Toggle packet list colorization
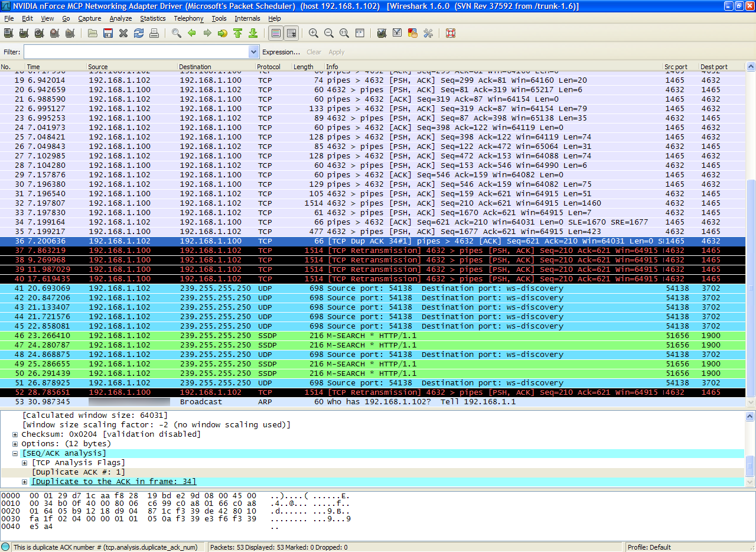This screenshot has height=552, width=756. point(276,33)
